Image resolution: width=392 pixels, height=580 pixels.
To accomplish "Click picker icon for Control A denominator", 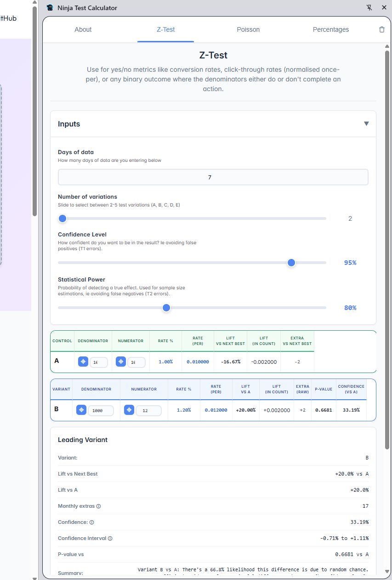I will pos(83,362).
